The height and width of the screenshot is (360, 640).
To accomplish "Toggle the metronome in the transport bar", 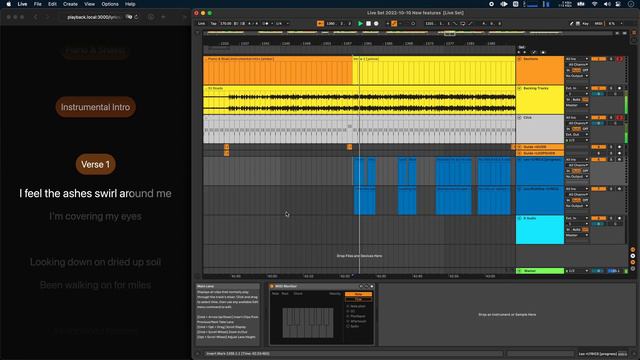I will [266, 24].
